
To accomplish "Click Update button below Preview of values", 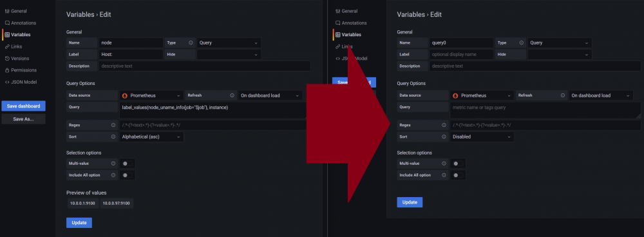I will [79, 223].
